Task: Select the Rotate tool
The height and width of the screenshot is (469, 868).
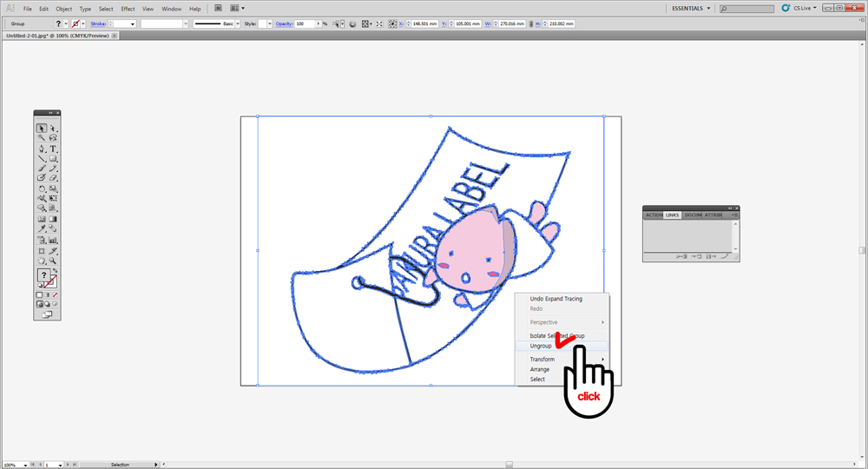Action: [42, 188]
